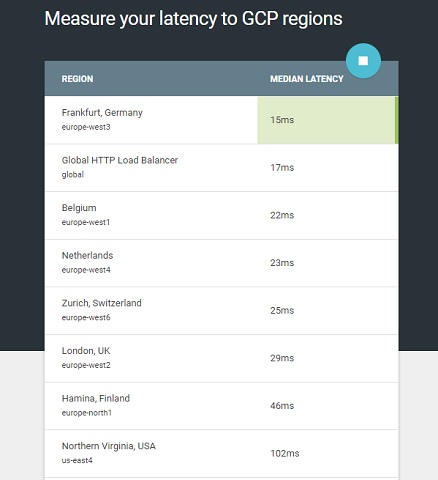Click the round stop measurement button

coord(363,61)
